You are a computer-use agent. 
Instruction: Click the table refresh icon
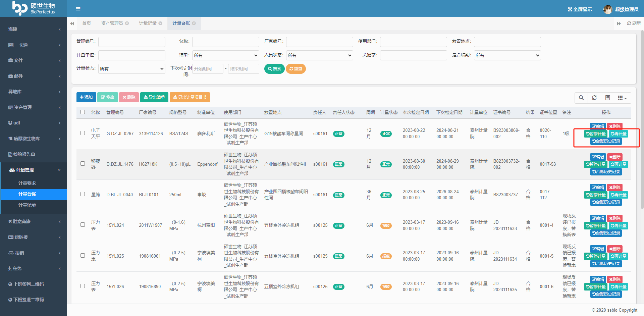click(x=594, y=98)
